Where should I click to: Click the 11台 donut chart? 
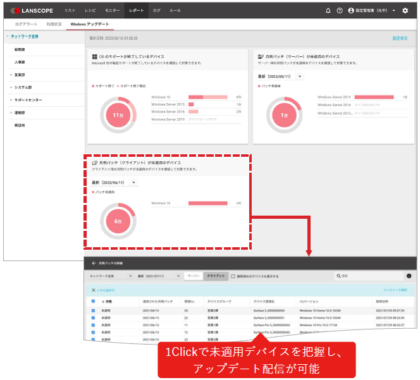click(x=118, y=115)
